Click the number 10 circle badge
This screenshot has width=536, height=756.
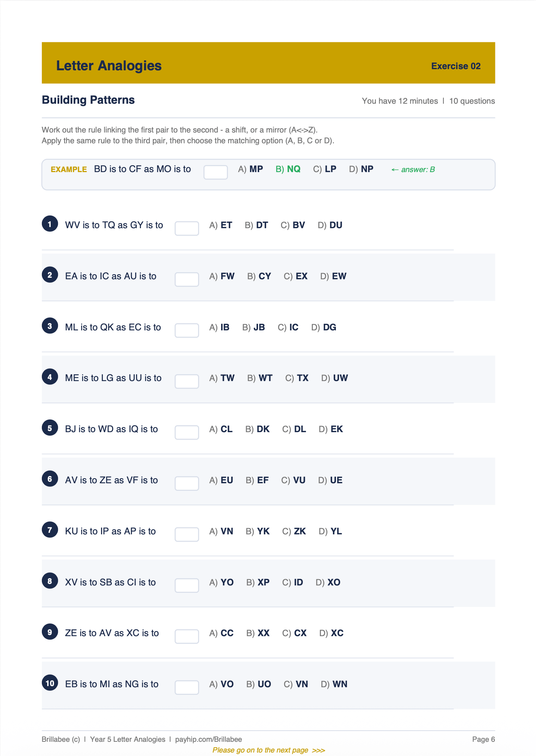pyautogui.click(x=50, y=683)
